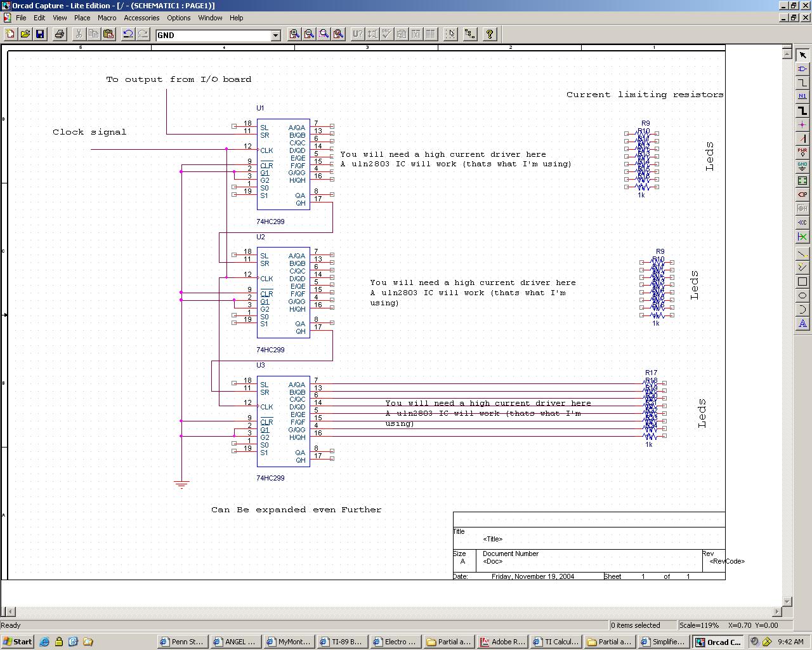Undo the last action
Screen dimensions: 812x650
pyautogui.click(x=128, y=34)
